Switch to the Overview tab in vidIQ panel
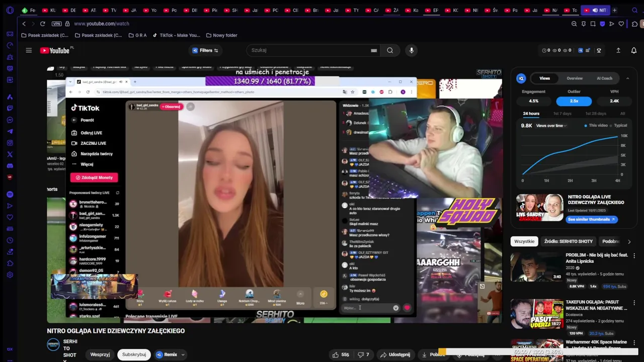The width and height of the screenshot is (644, 362). (575, 78)
